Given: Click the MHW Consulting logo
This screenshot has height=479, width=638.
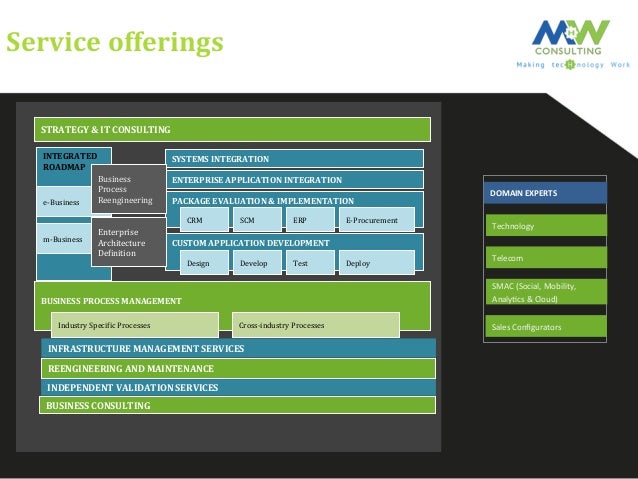Looking at the screenshot, I should [x=571, y=37].
